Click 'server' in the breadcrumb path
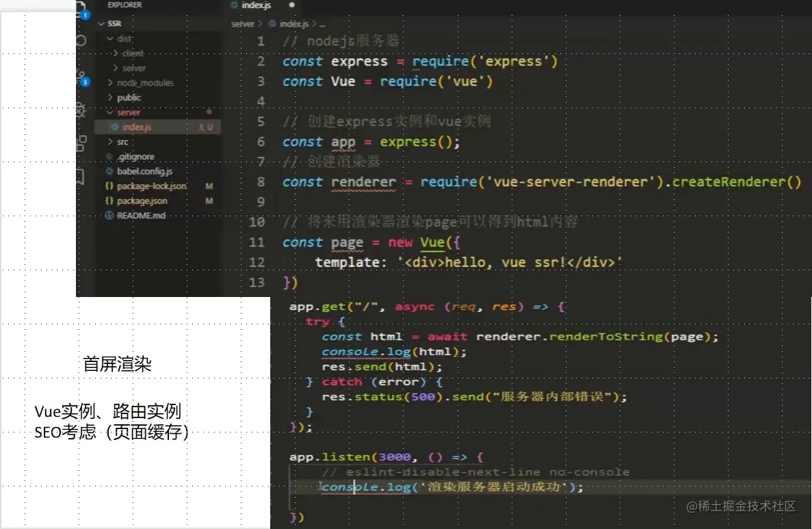Viewport: 812px width, 529px height. coord(243,24)
